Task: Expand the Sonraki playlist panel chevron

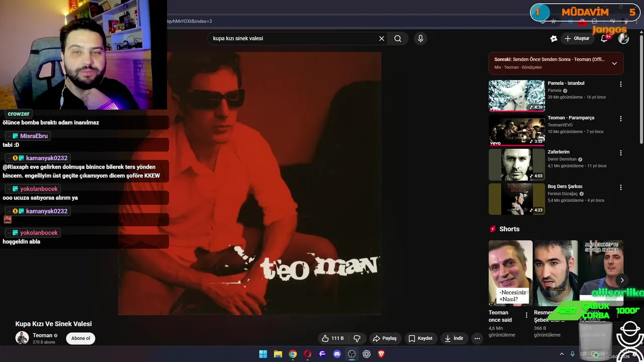Action: (x=614, y=63)
